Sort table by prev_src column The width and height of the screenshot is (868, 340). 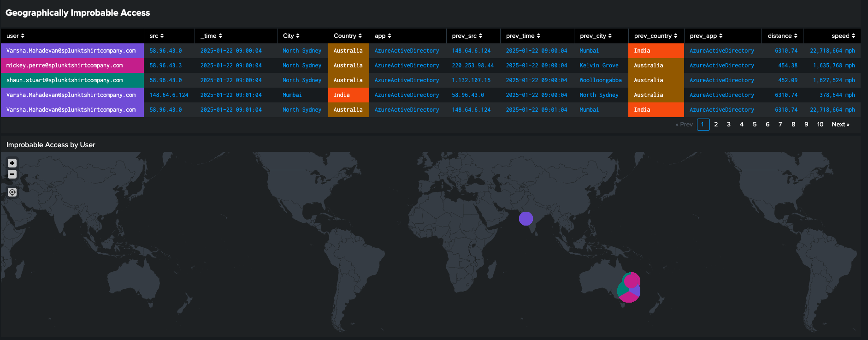coord(467,36)
